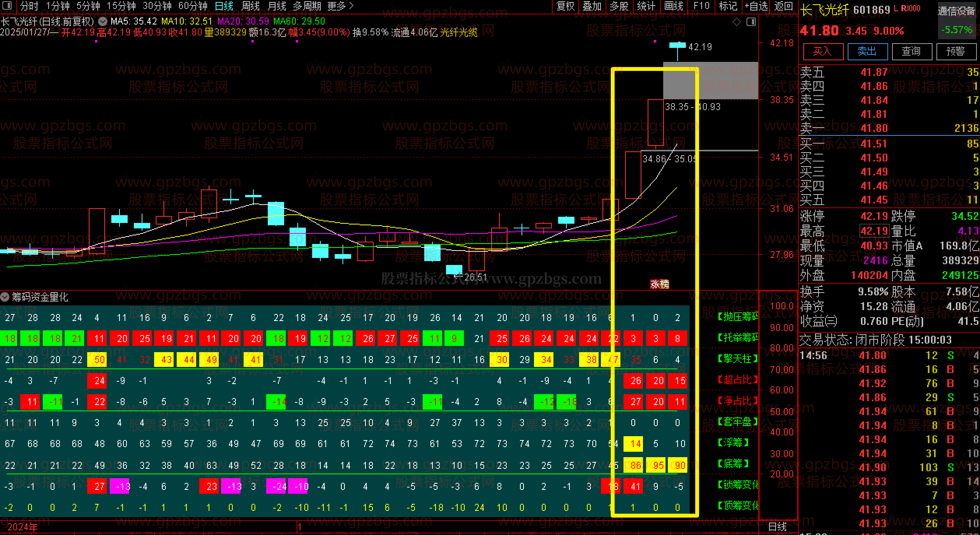Image resolution: width=980 pixels, height=535 pixels.
Task: Open the dropdown arrow beside 长飞光纤(日线.前复权)
Action: coord(103,21)
